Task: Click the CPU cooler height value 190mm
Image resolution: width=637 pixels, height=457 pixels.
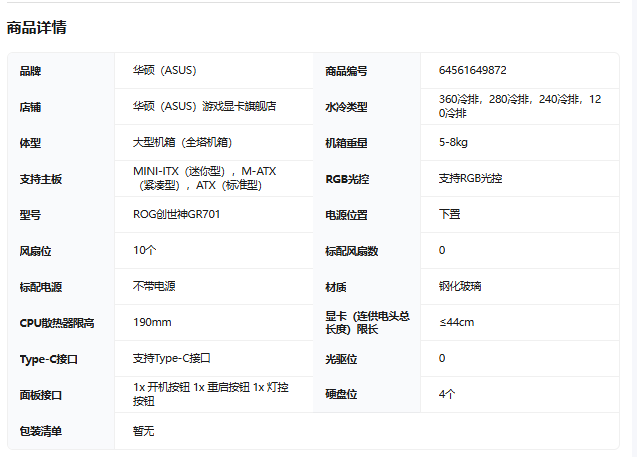Action: [x=152, y=322]
